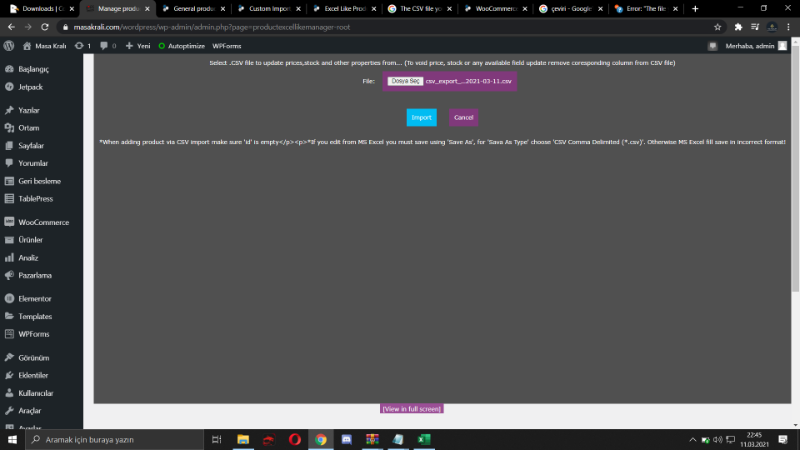The height and width of the screenshot is (450, 800).
Task: Click the WordPress logo in admin bar
Action: pyautogui.click(x=9, y=46)
